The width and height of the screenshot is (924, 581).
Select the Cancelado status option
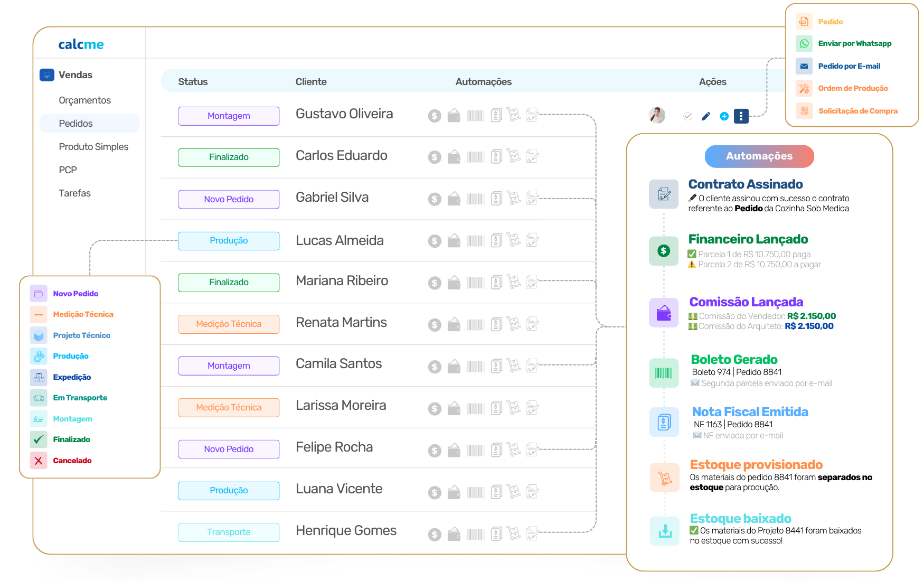(x=72, y=461)
